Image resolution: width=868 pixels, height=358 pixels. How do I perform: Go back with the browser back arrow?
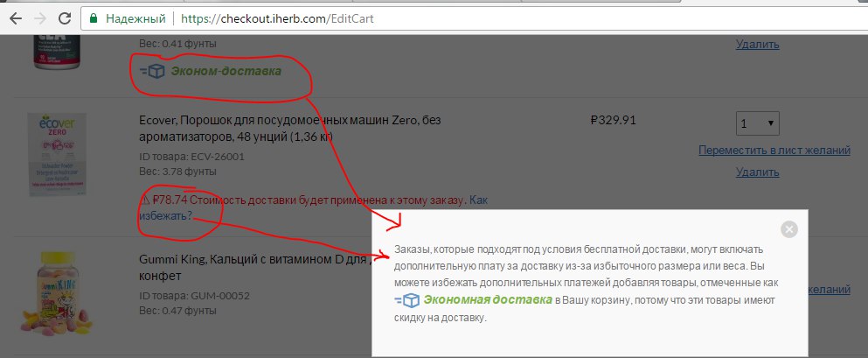(16, 19)
